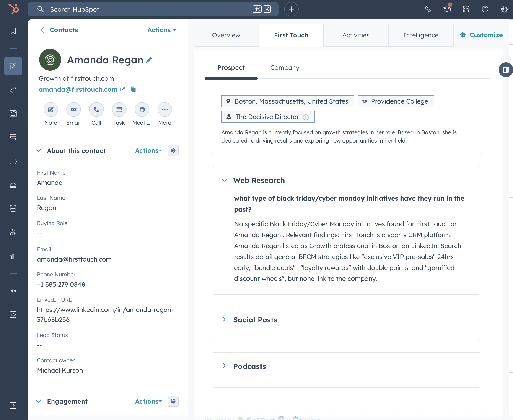The image size is (513, 420).
Task: Click the Search HubSpot field
Action: point(152,9)
